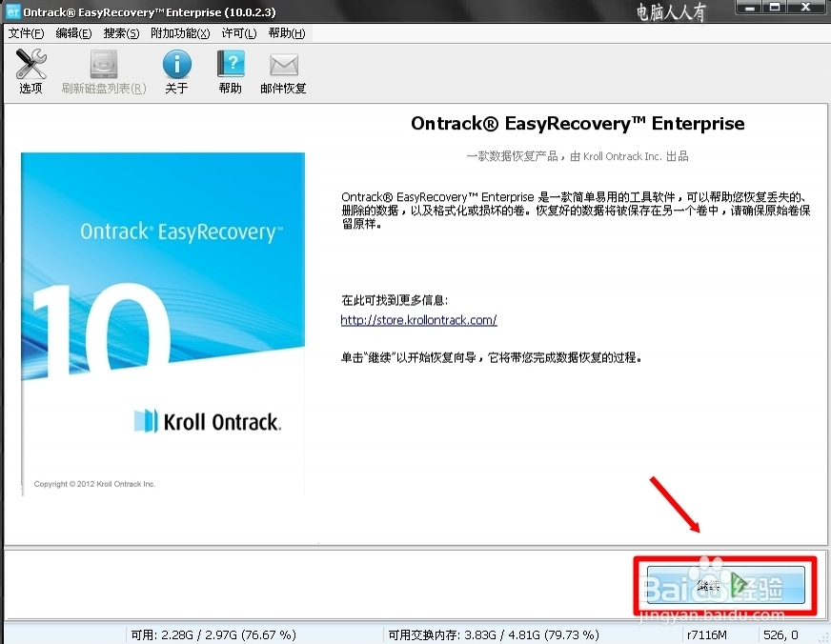Click the available memory (可用) status text
831x644 pixels.
[x=213, y=634]
